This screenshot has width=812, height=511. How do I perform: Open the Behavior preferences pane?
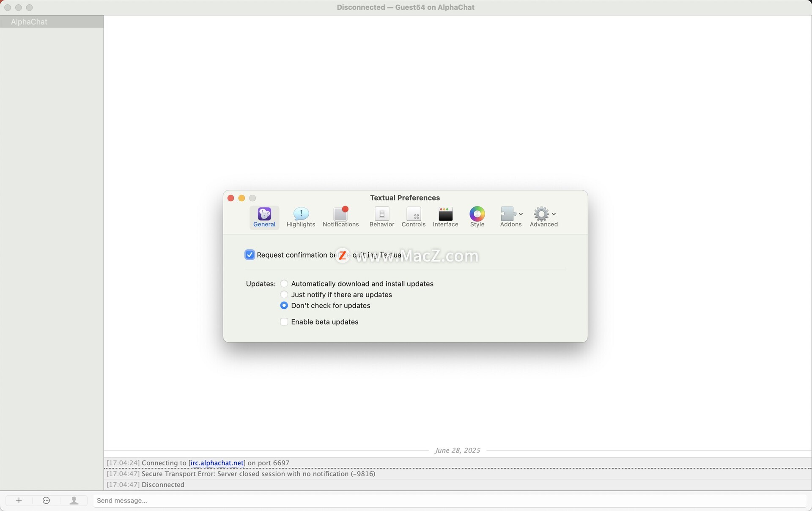coord(381,217)
